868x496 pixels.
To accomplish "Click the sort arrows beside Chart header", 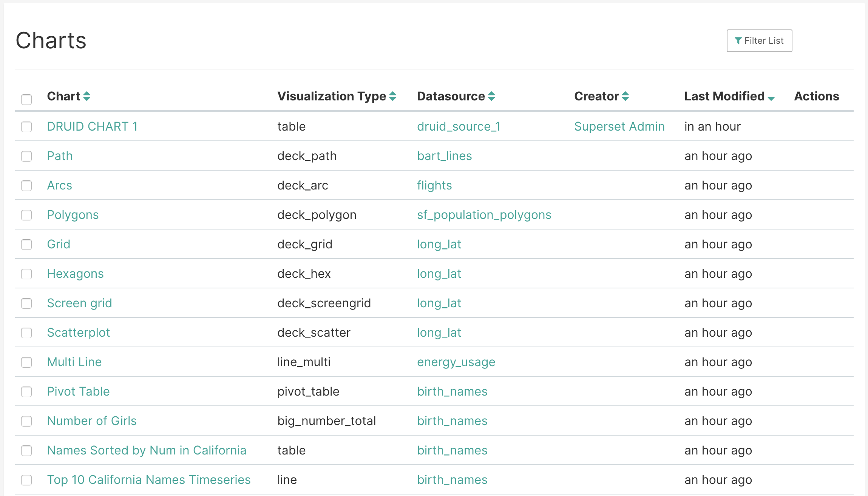I will click(x=87, y=96).
